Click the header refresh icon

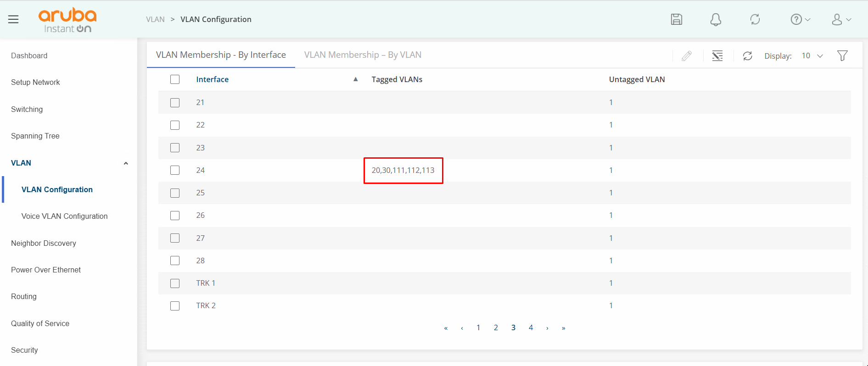click(x=755, y=19)
